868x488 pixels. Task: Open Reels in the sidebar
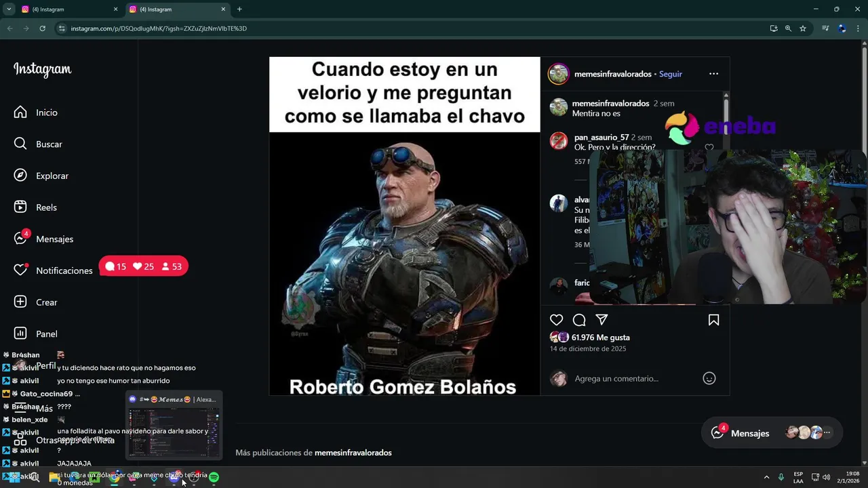click(x=46, y=207)
